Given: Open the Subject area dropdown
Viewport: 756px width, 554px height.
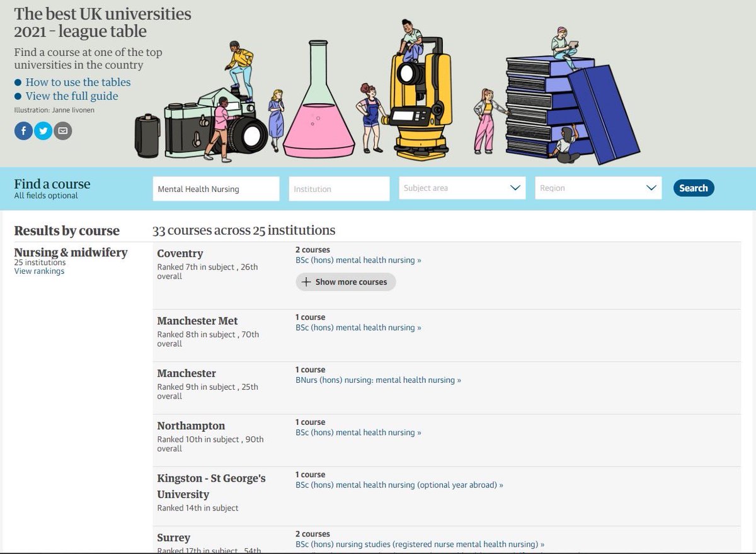Looking at the screenshot, I should (x=462, y=188).
